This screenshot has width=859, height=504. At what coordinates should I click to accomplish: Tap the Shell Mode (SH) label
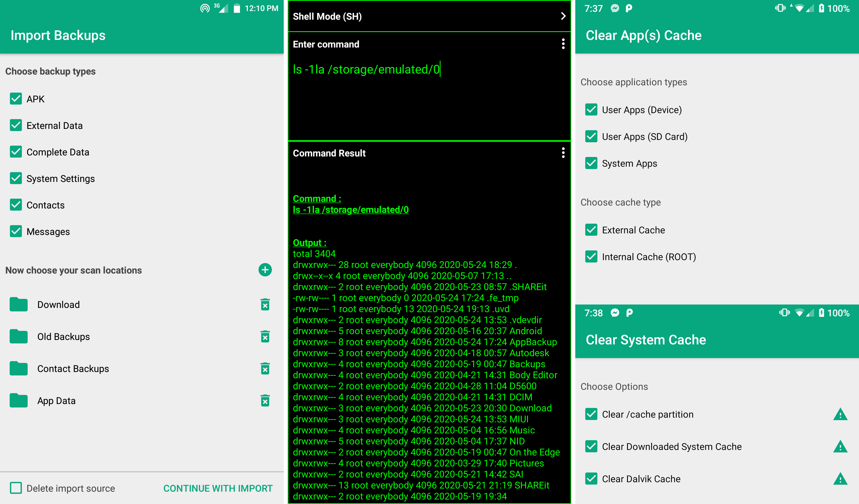(327, 16)
